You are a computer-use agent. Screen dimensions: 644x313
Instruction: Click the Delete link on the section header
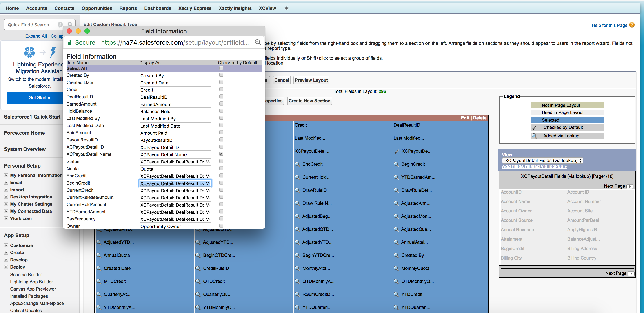coord(480,118)
